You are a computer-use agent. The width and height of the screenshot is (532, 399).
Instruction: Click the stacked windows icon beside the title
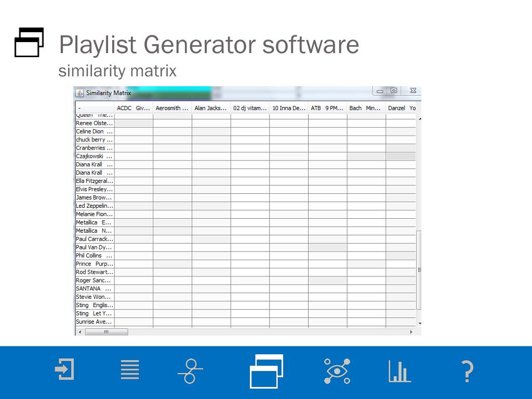[x=29, y=43]
